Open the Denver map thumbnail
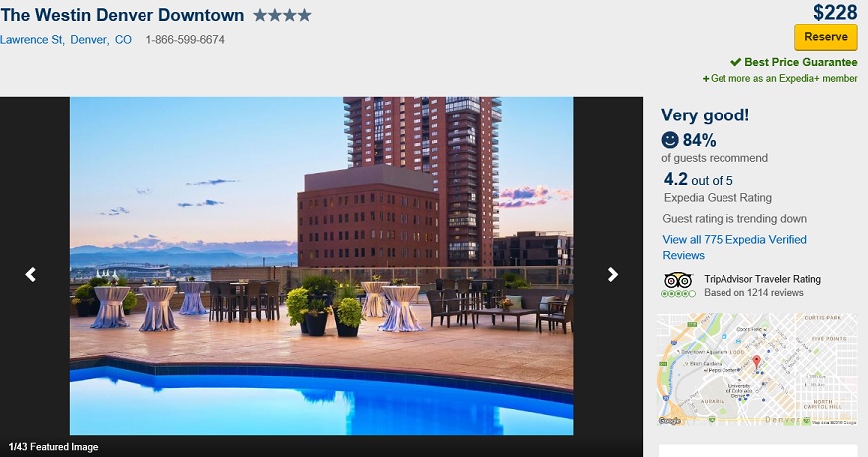 click(756, 369)
